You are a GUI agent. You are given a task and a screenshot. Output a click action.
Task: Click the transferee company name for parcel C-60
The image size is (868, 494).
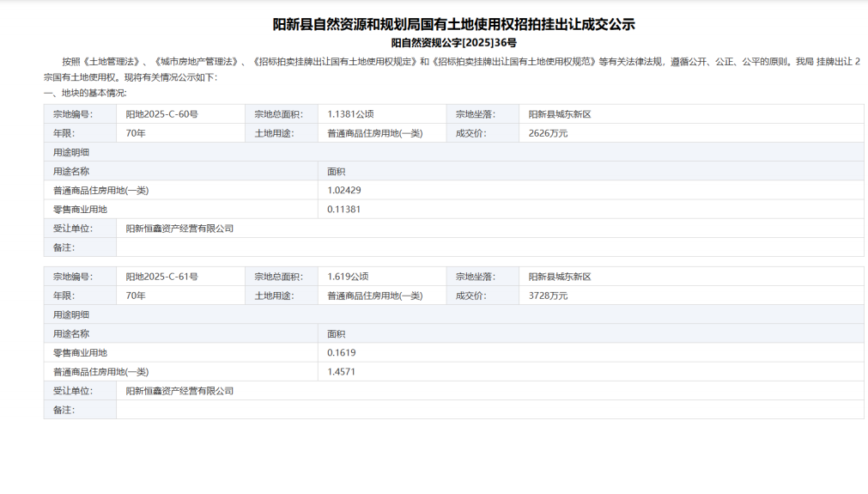point(179,229)
